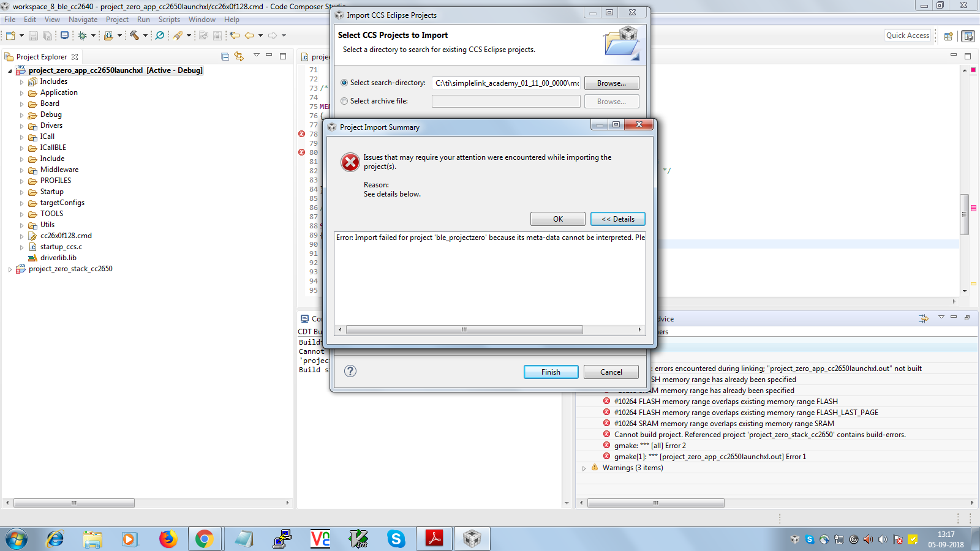Viewport: 980px width, 551px height.
Task: Select the 'Select search-directory' radio button
Action: tap(344, 83)
